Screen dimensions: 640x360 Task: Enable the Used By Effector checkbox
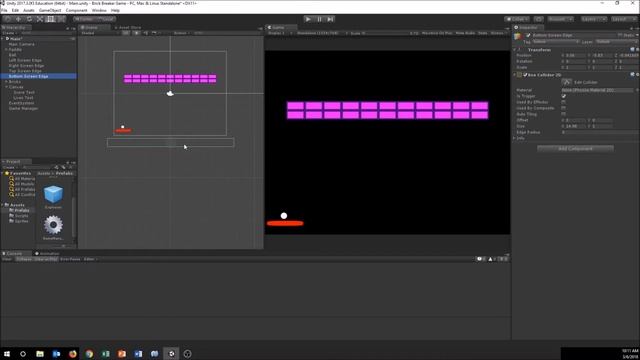click(564, 102)
